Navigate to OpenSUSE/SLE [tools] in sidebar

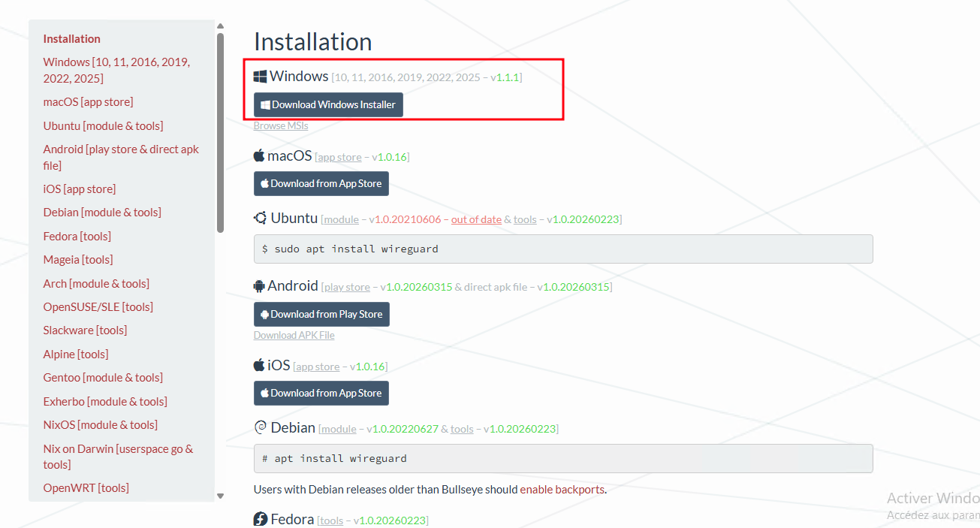[98, 307]
